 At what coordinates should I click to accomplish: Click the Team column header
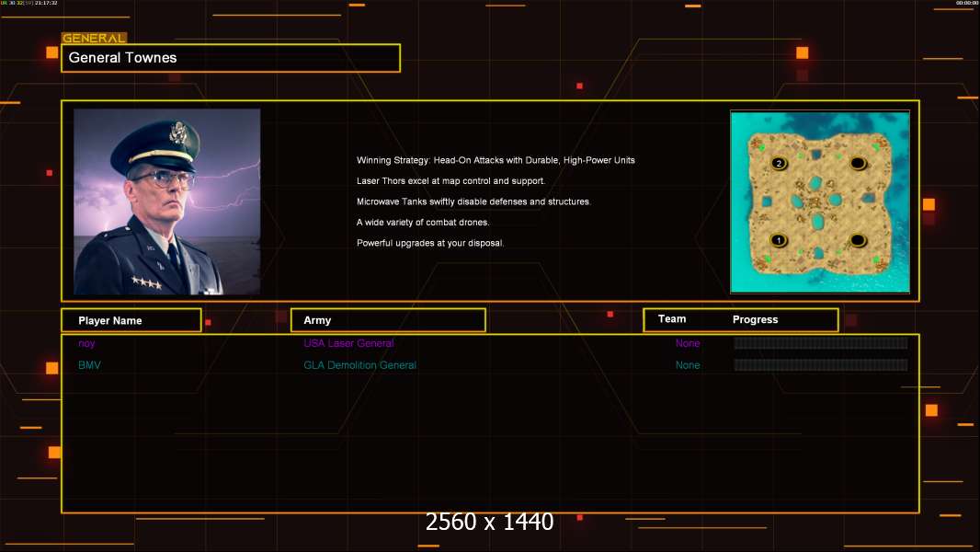click(672, 319)
